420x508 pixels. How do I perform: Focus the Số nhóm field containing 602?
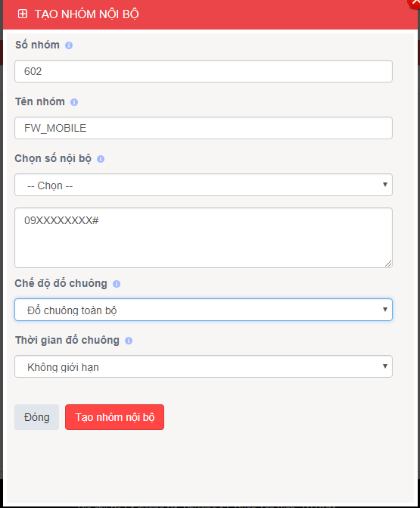coord(204,71)
